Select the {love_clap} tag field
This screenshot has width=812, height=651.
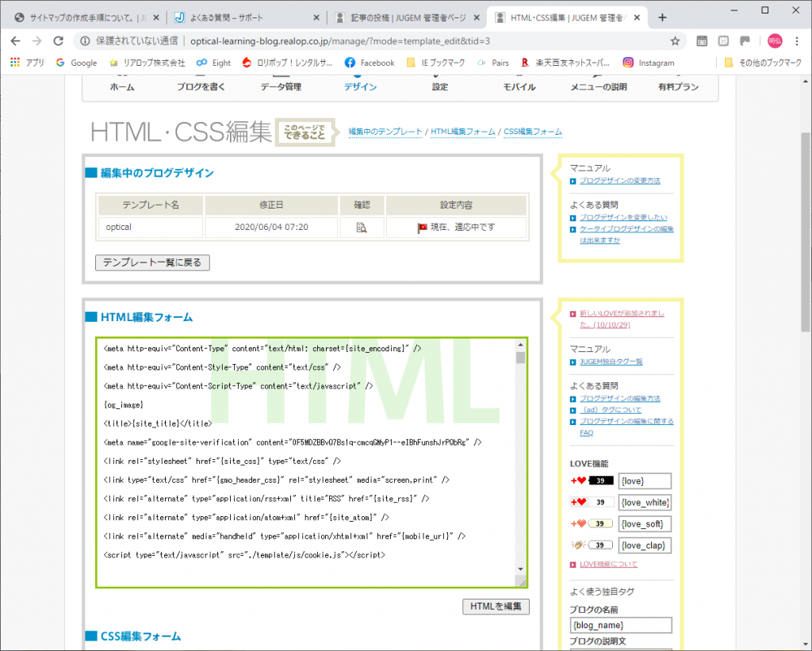[645, 546]
